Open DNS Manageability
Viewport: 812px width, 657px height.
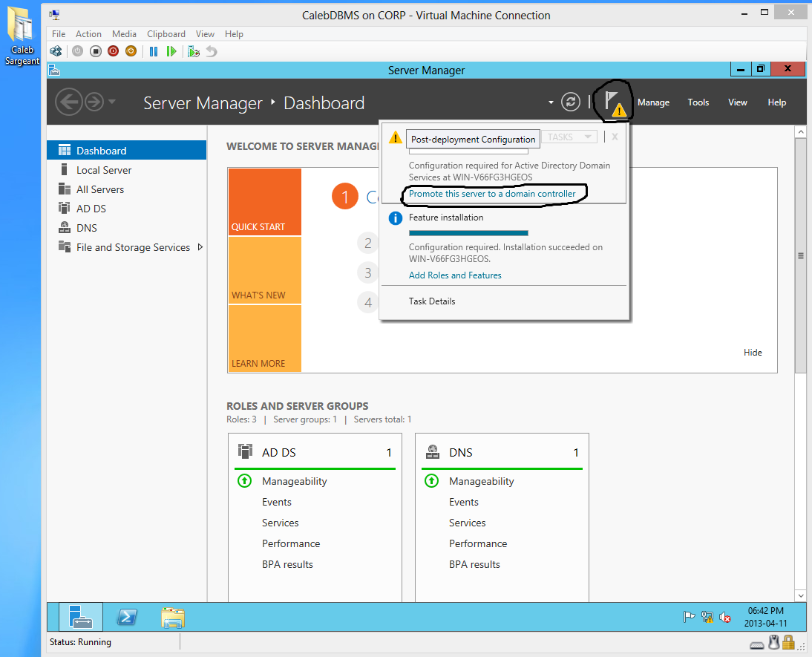click(x=481, y=481)
